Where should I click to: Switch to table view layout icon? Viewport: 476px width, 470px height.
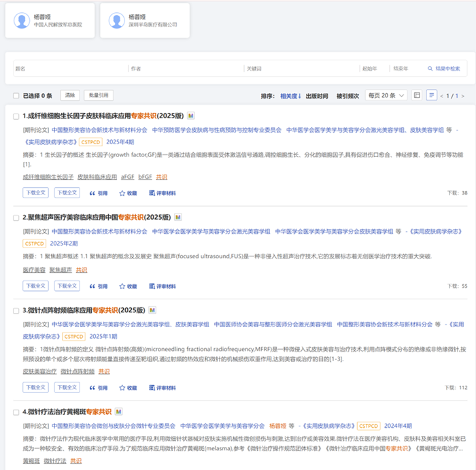(x=417, y=95)
